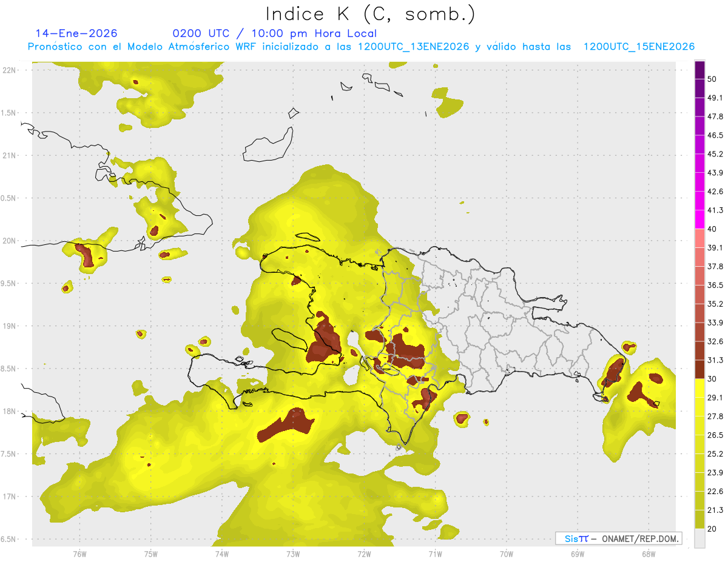Click the "21N" latitude label

tap(10, 155)
